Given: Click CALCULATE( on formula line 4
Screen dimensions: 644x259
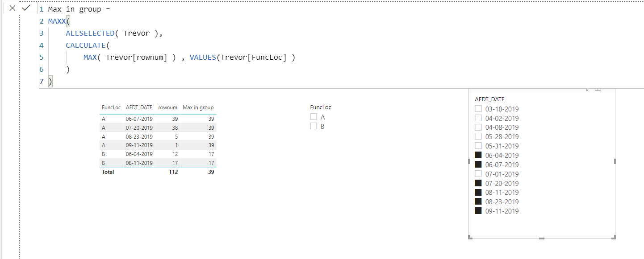Looking at the screenshot, I should [x=88, y=45].
